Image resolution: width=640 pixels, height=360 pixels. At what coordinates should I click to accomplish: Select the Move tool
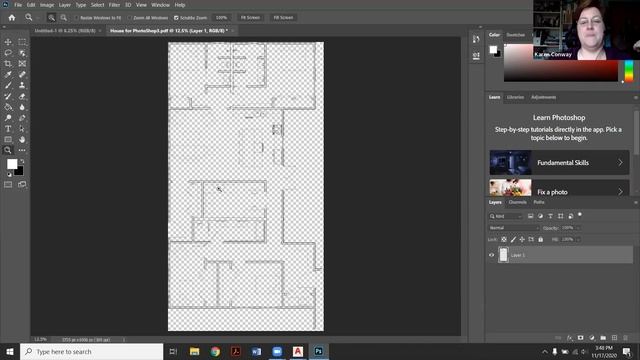point(8,42)
